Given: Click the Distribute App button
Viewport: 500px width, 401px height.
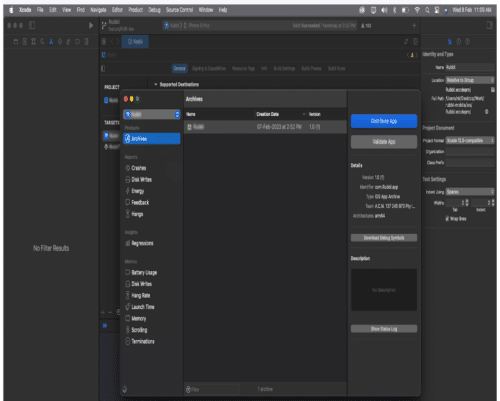Looking at the screenshot, I should 384,121.
